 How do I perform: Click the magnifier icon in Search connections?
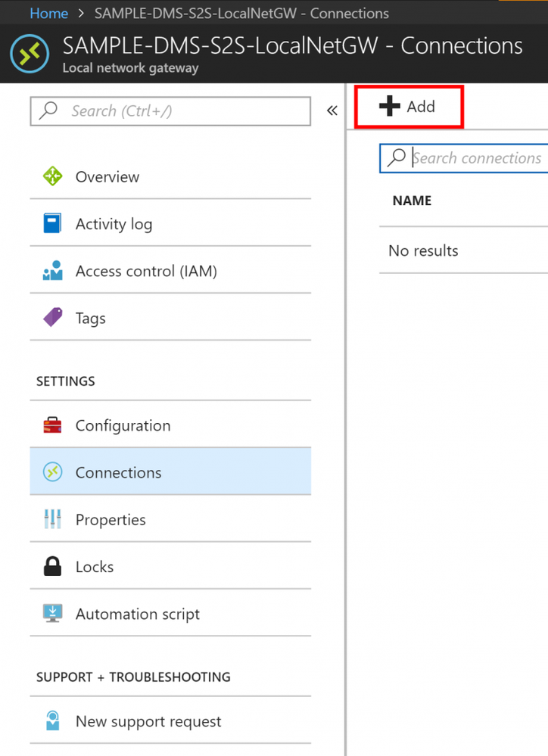point(397,157)
